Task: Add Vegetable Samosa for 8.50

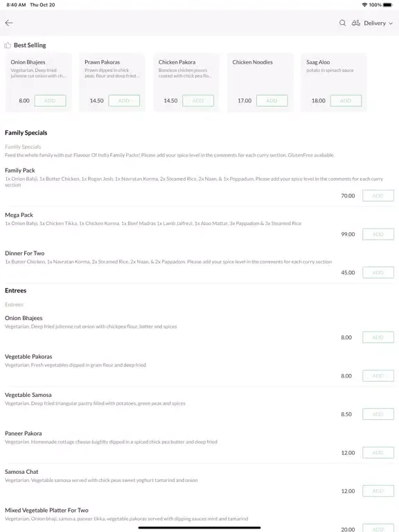Action: coord(378,414)
